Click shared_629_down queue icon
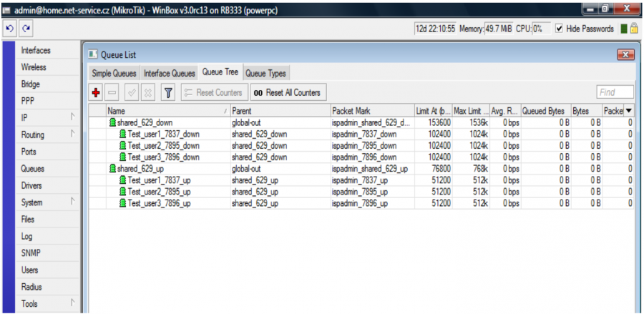 tap(112, 123)
